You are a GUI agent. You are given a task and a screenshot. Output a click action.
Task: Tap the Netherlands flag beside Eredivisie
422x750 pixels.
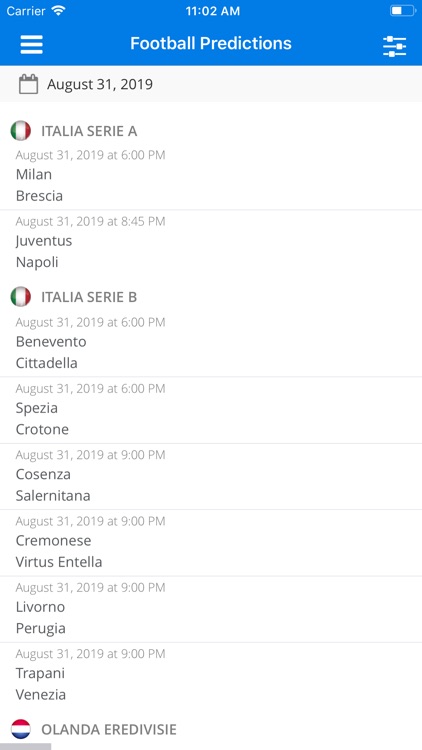pos(21,729)
